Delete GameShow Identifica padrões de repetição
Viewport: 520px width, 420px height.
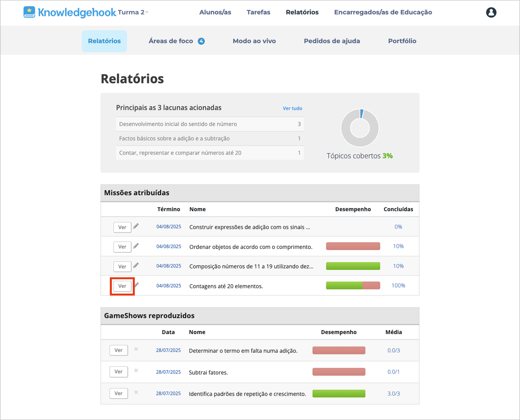click(x=136, y=392)
